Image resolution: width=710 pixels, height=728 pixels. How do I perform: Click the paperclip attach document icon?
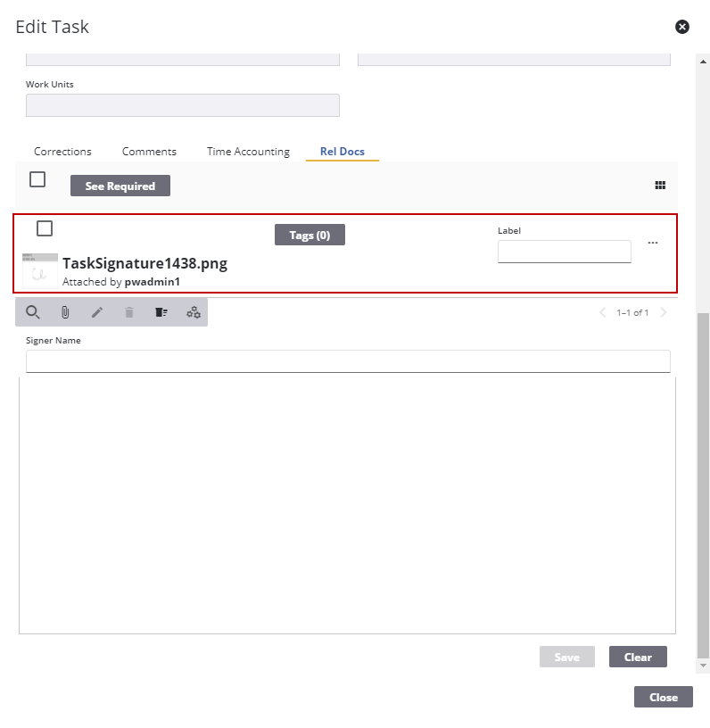click(65, 312)
